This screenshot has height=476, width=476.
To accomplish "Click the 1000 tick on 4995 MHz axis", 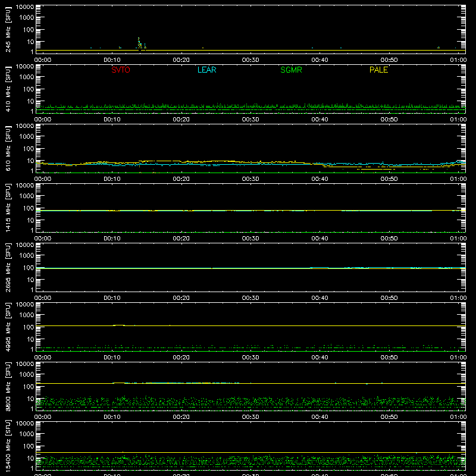I will [27, 315].
